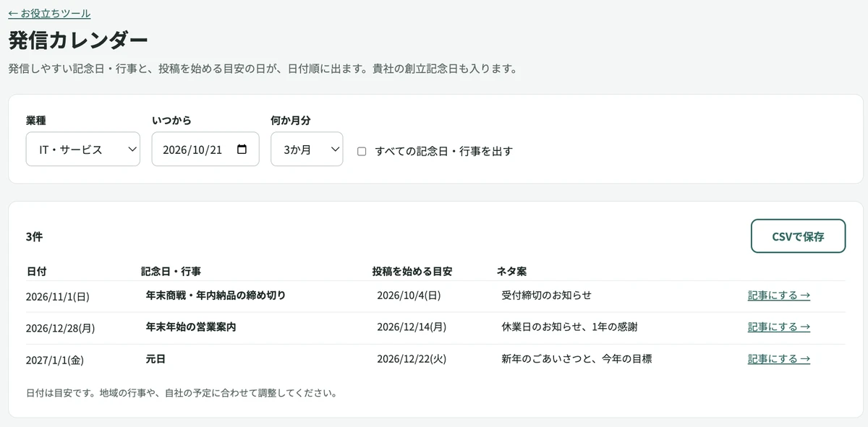Select the page description under the heading

pos(264,69)
